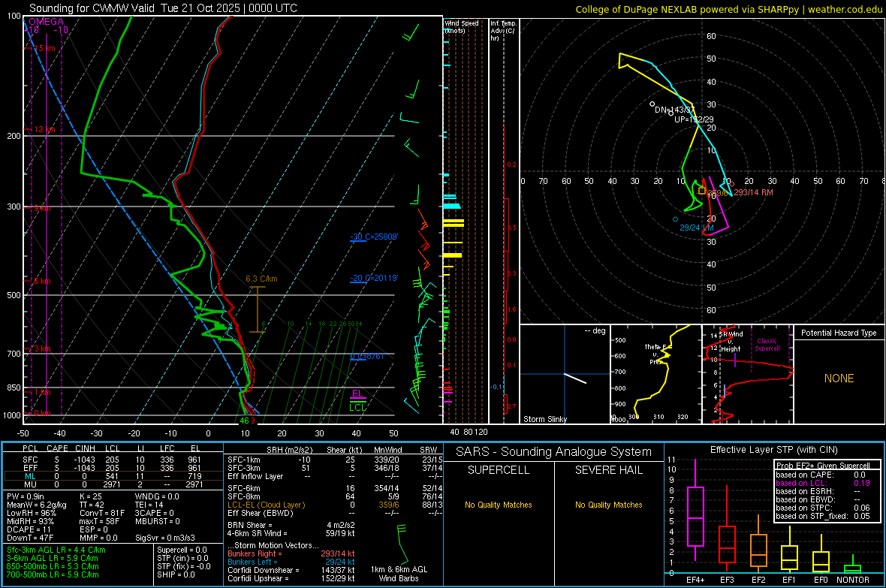Click the Inf. Temp. Adv. panel header
Screen dimensions: 886x588
pos(502,31)
